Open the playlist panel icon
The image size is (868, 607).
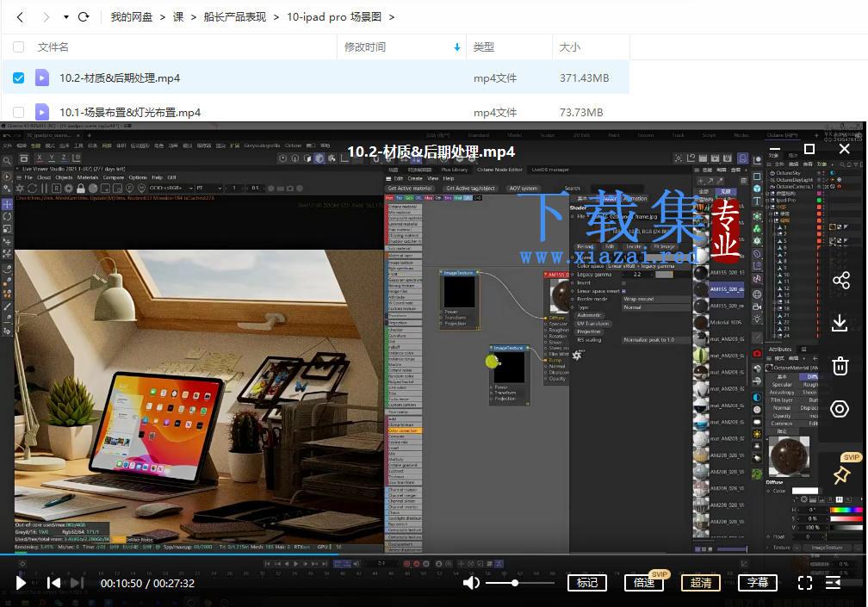click(834, 583)
